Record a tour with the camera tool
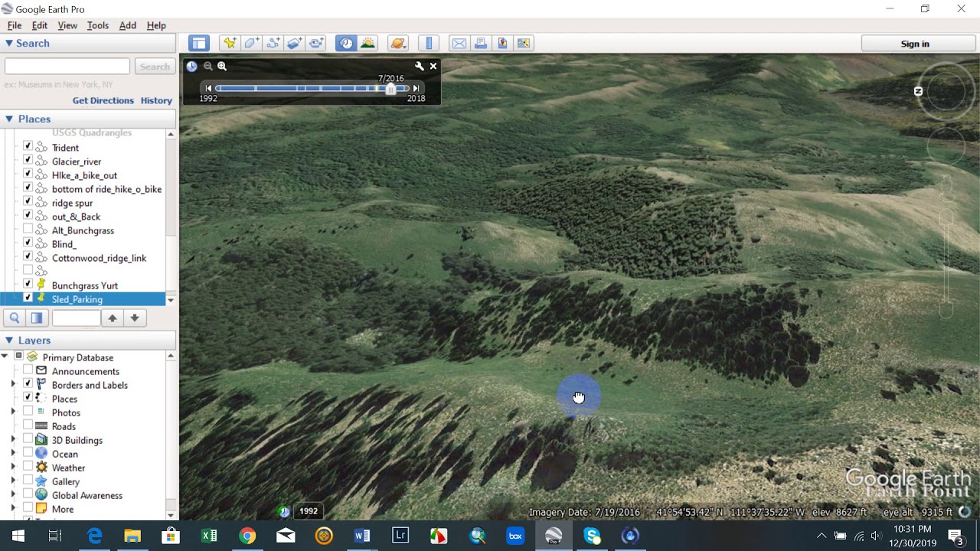 317,44
